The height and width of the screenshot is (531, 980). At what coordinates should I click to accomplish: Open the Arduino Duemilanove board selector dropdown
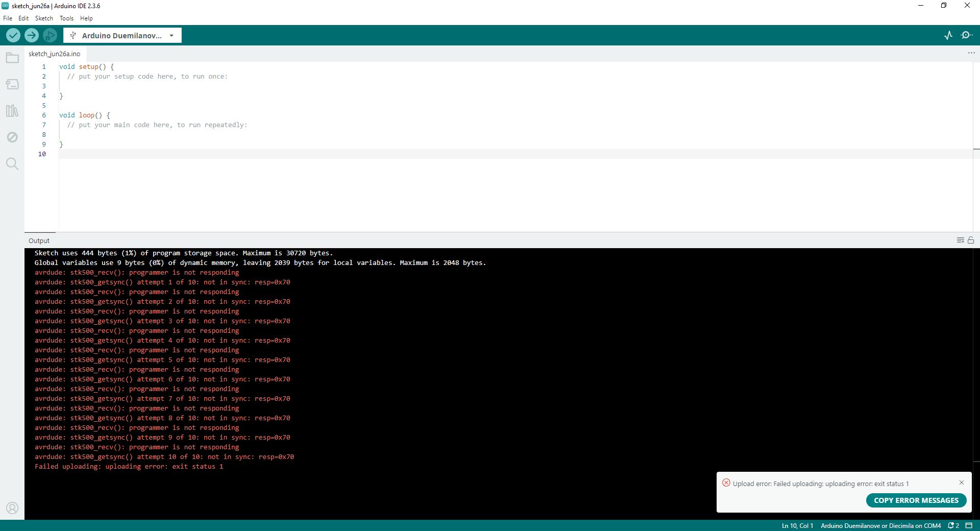tap(122, 35)
